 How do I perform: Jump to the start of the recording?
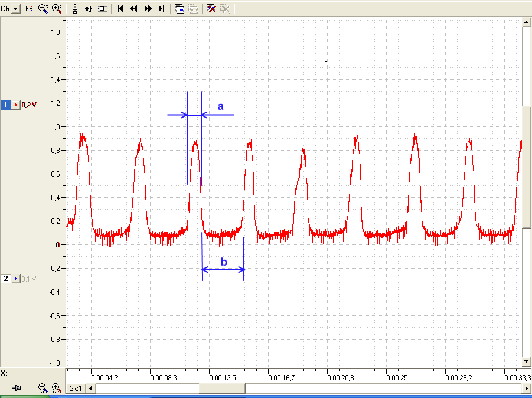pyautogui.click(x=120, y=9)
